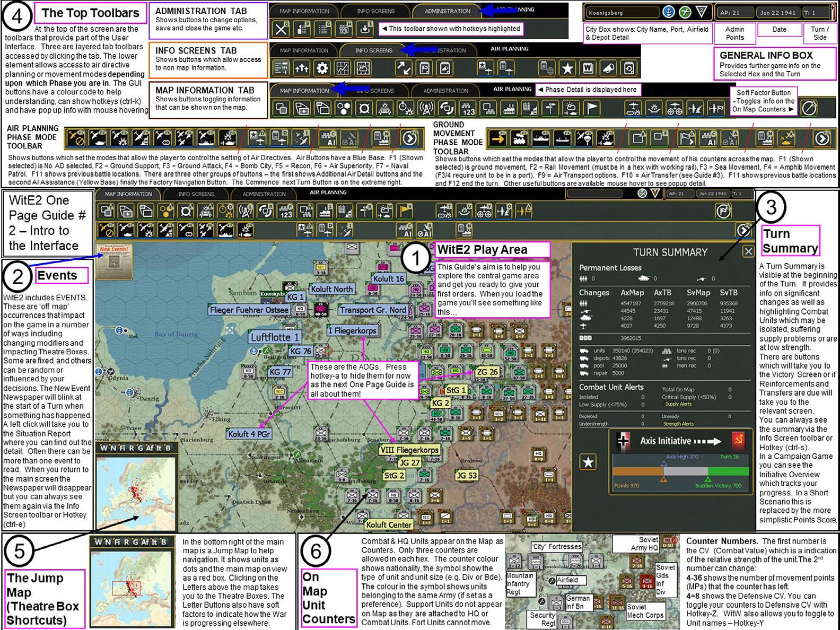This screenshot has width=840, height=630.
Task: Toggle the '123' counter display above the map
Action: click(286, 211)
